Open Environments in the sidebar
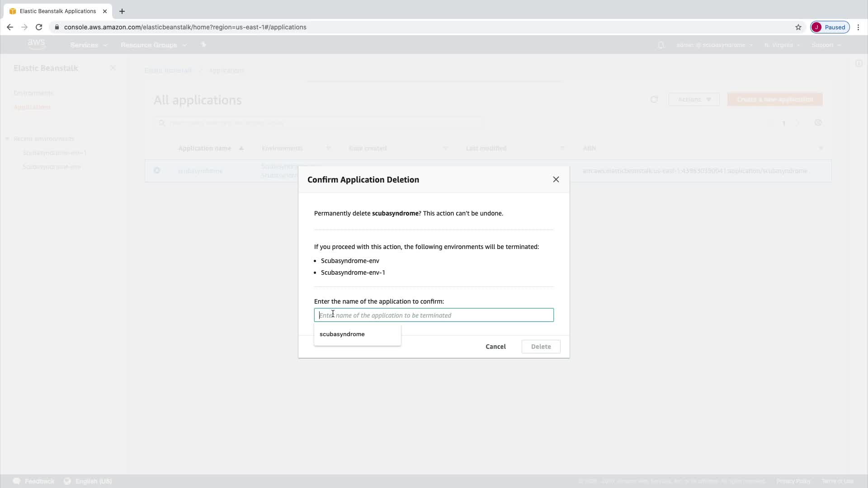Viewport: 868px width, 488px height. [33, 93]
